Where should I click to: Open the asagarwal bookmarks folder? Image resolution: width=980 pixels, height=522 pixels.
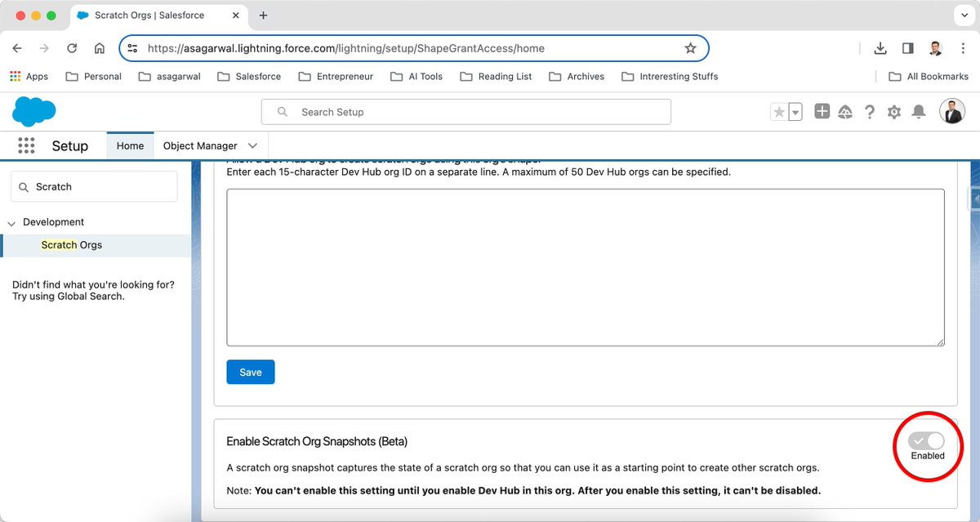[x=169, y=76]
